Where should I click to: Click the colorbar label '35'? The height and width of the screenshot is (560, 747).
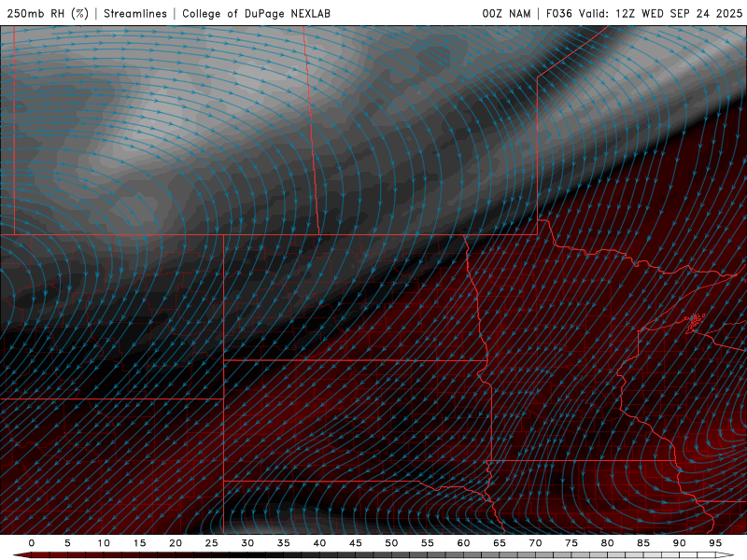[x=283, y=543]
